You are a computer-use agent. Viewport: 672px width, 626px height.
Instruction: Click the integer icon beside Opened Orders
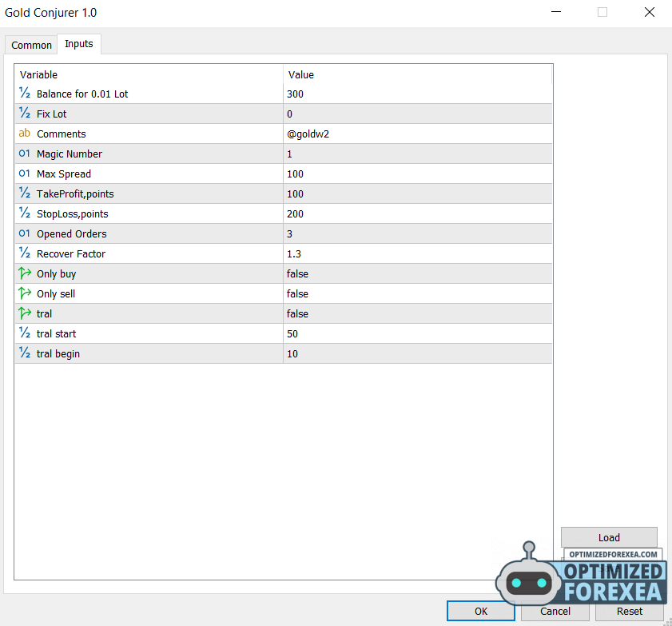pos(25,233)
